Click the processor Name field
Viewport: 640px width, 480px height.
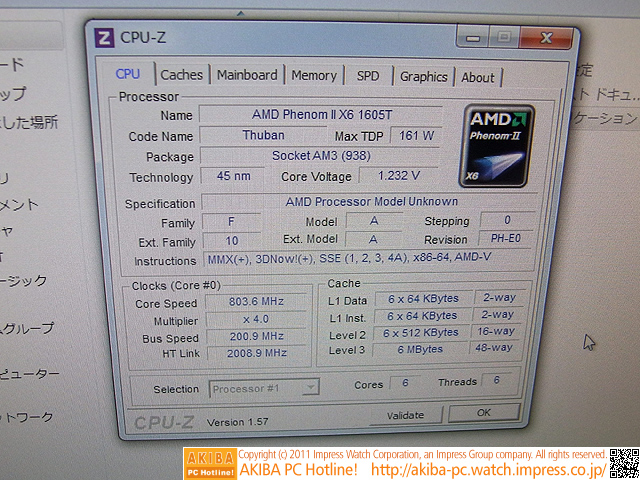pos(320,115)
